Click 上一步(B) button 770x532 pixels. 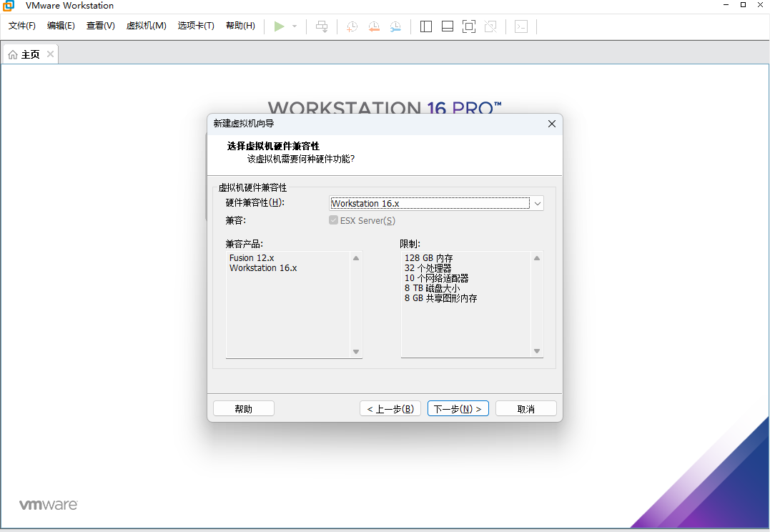pyautogui.click(x=390, y=409)
